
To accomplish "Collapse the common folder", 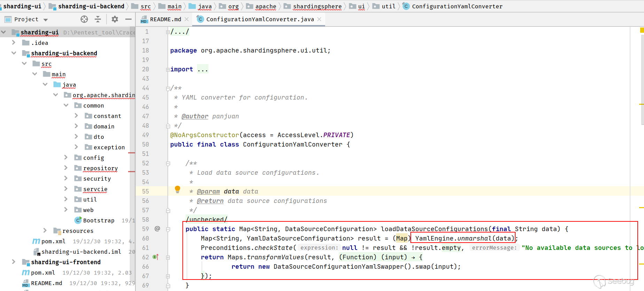I will pos(66,105).
